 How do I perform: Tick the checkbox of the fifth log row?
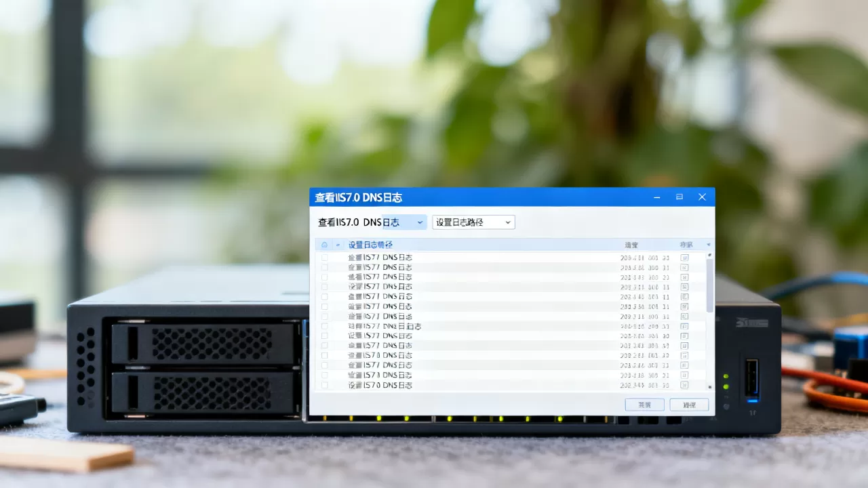click(x=324, y=297)
